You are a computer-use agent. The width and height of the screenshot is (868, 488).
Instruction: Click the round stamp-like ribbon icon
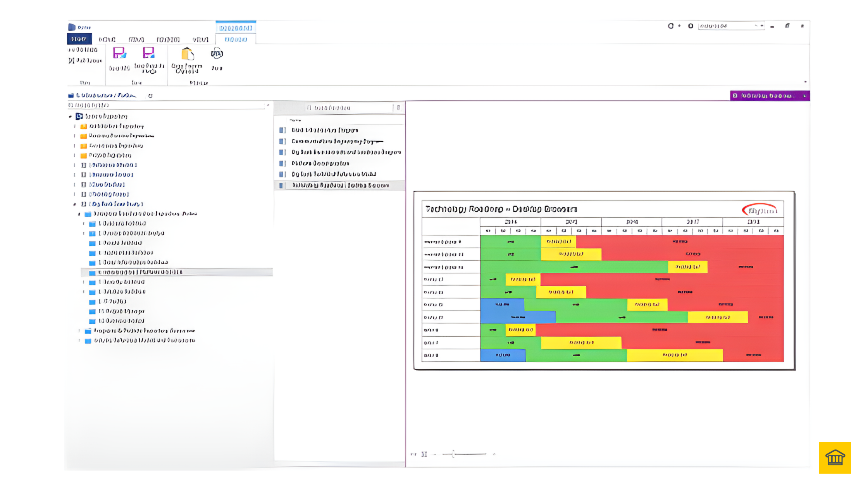pyautogui.click(x=217, y=54)
